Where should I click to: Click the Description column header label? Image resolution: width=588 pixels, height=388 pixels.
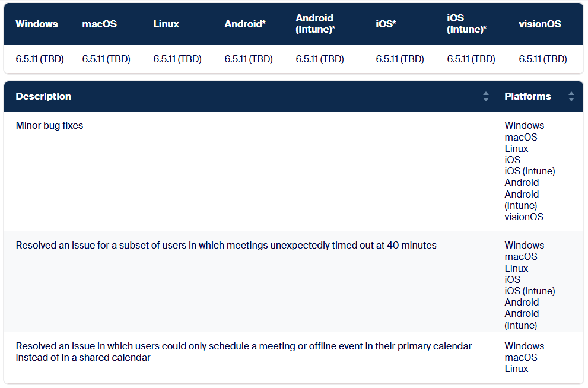coord(43,97)
